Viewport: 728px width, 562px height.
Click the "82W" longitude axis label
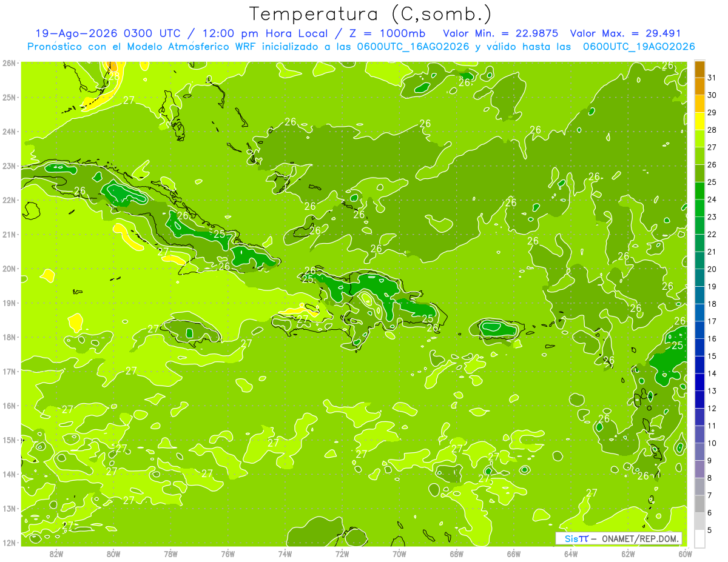(56, 553)
